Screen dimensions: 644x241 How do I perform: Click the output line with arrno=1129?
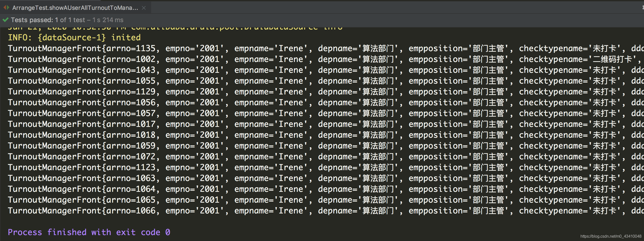[x=326, y=92]
